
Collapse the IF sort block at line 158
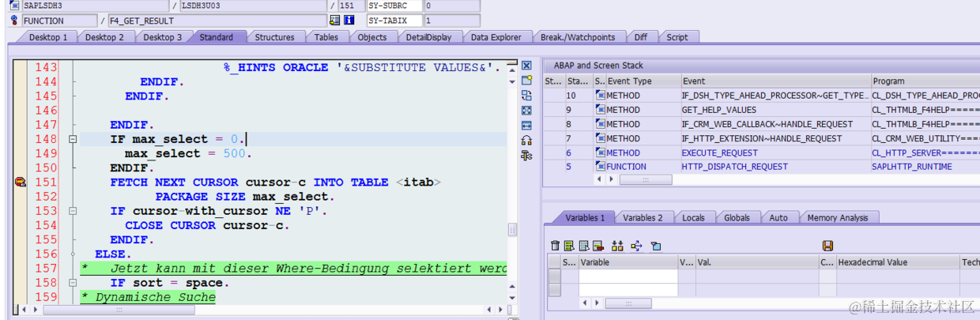[x=73, y=283]
